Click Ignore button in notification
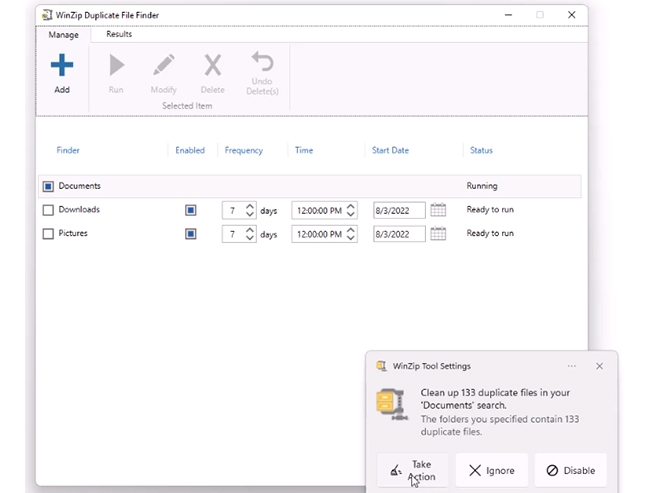646x493 pixels. 491,470
